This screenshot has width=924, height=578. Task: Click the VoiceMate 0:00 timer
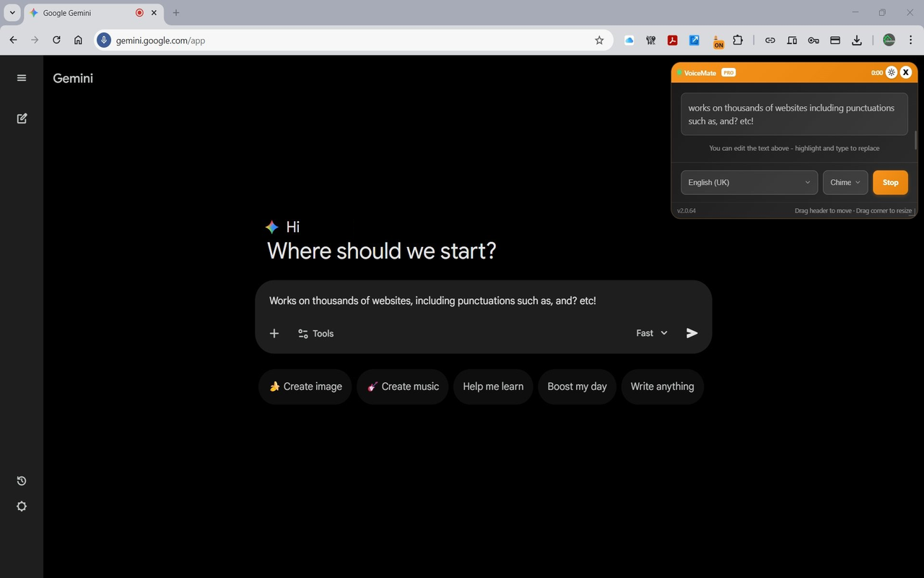pos(877,72)
